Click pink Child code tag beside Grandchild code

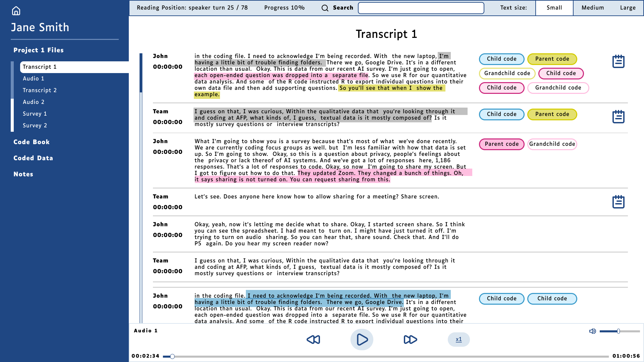coord(561,73)
